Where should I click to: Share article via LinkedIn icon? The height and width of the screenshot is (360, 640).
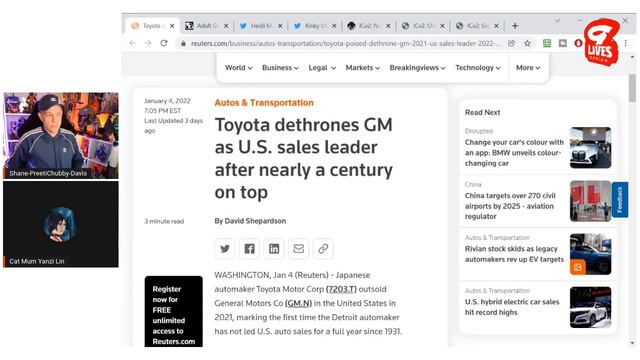point(274,249)
